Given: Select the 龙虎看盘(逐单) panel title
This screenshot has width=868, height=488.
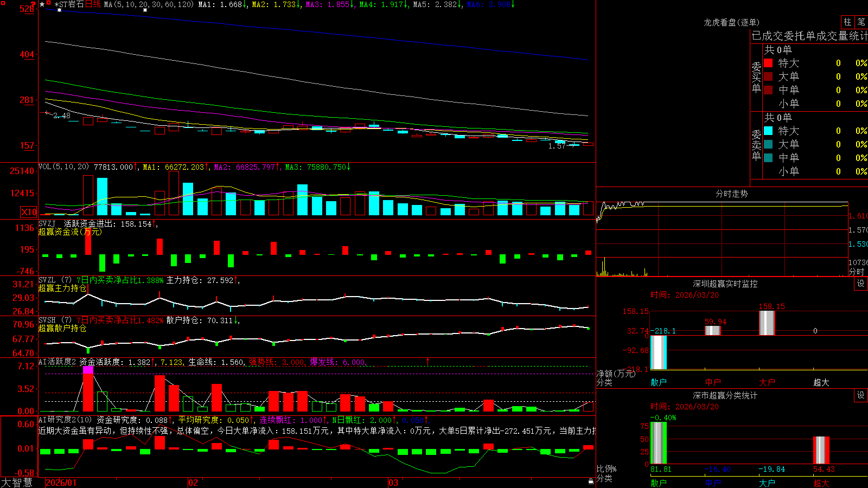Looking at the screenshot, I should (x=731, y=22).
